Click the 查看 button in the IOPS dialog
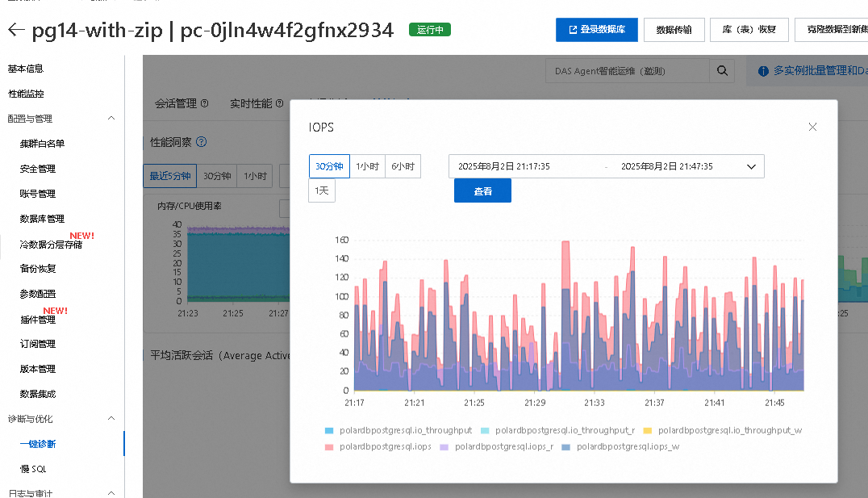The width and height of the screenshot is (868, 498). (482, 190)
